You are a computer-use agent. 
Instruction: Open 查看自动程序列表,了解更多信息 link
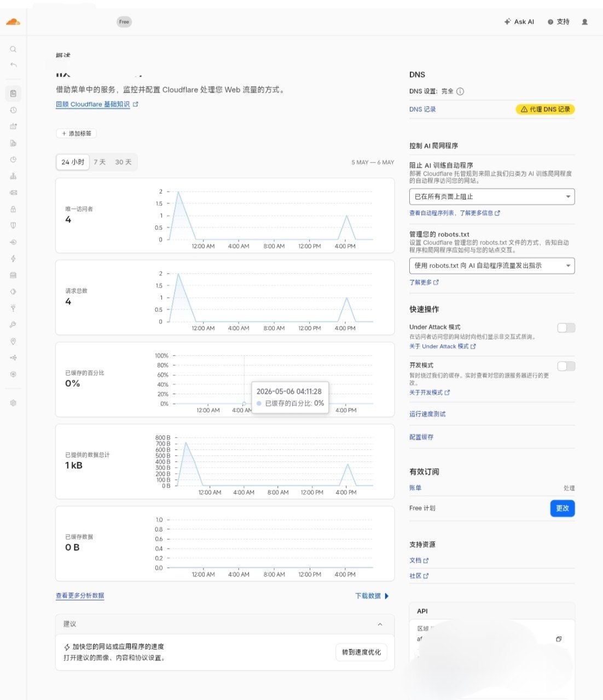(x=454, y=213)
